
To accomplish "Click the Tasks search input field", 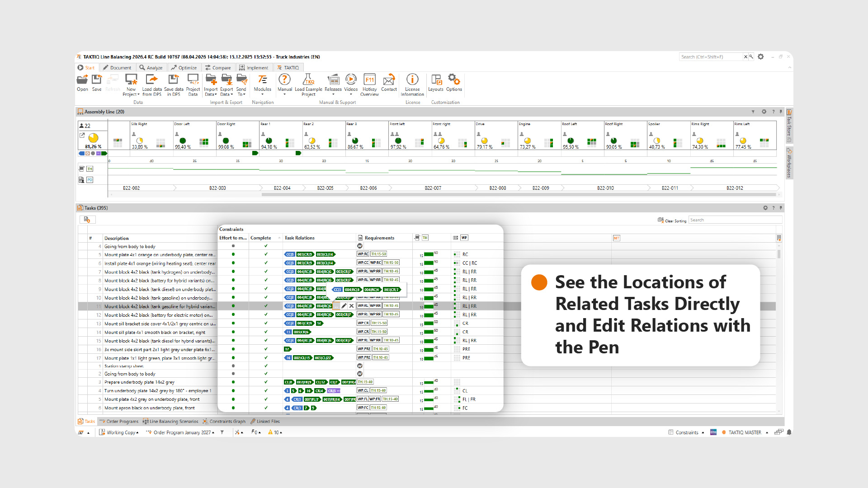I will click(734, 220).
